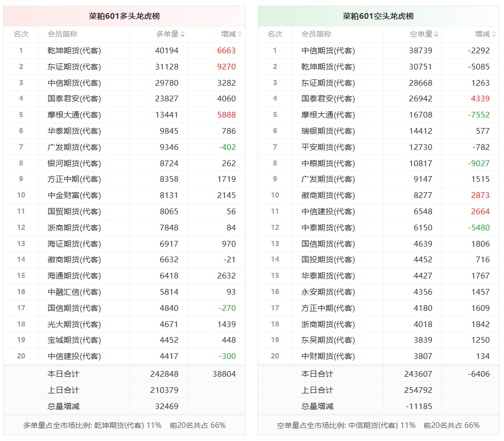
Task: Click red change value 9270
Action: click(x=226, y=66)
